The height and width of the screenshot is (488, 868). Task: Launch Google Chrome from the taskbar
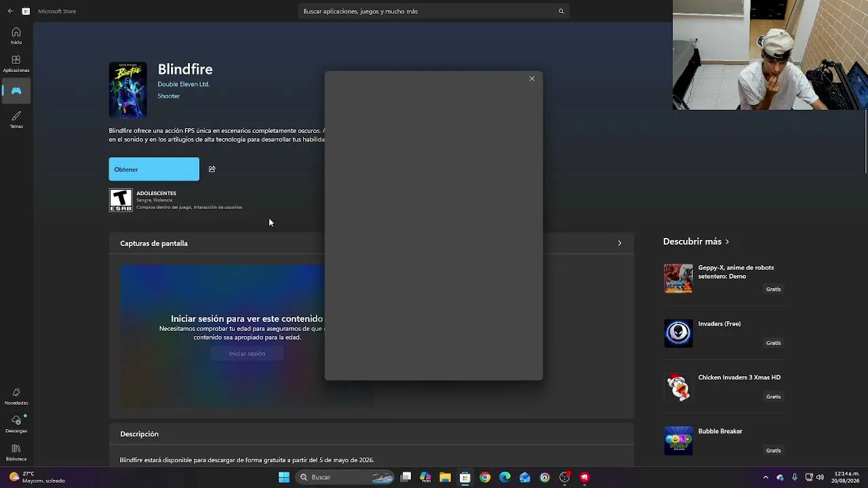tap(485, 477)
